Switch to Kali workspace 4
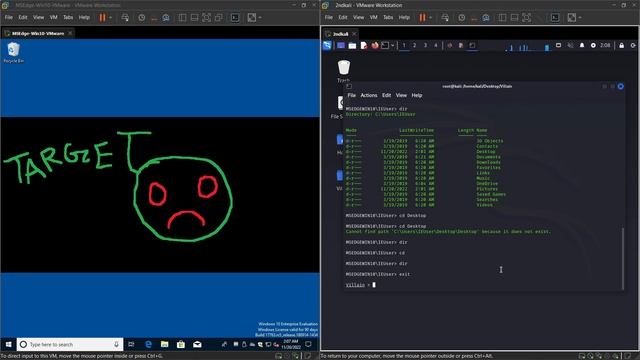The height and width of the screenshot is (360, 640). (x=436, y=45)
